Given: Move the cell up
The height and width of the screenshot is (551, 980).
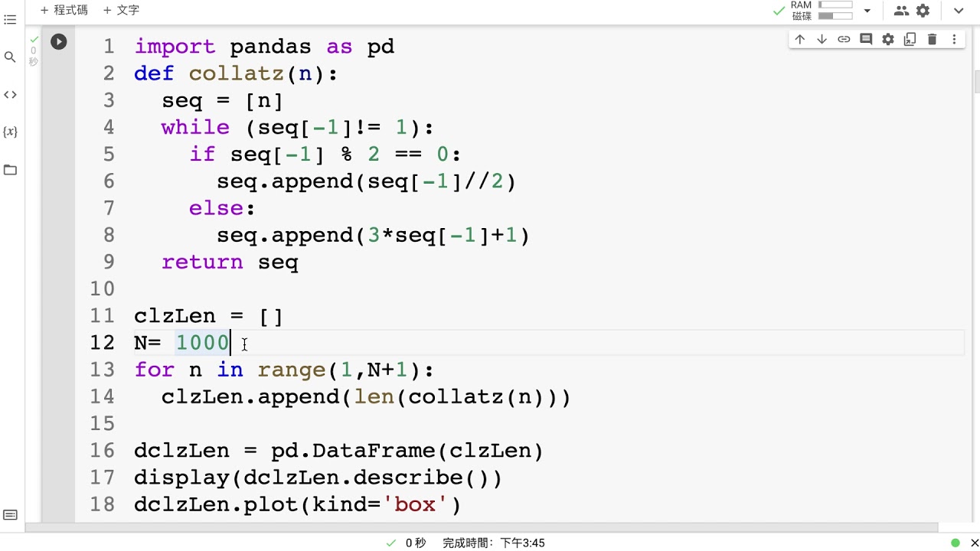Looking at the screenshot, I should tap(799, 40).
